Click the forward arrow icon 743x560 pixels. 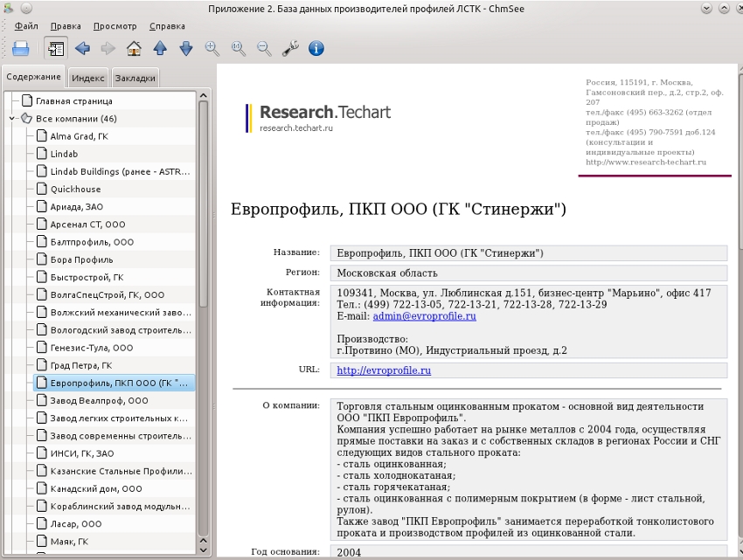(x=108, y=48)
